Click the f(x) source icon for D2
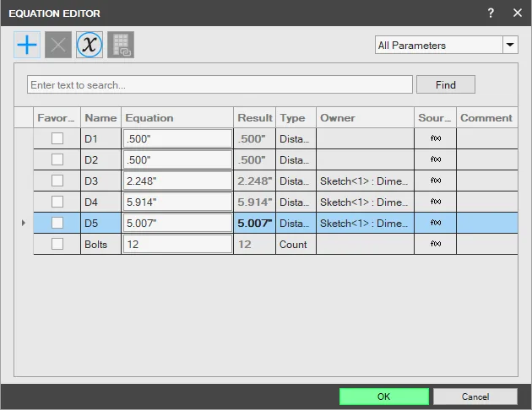Image resolution: width=532 pixels, height=410 pixels. point(436,159)
